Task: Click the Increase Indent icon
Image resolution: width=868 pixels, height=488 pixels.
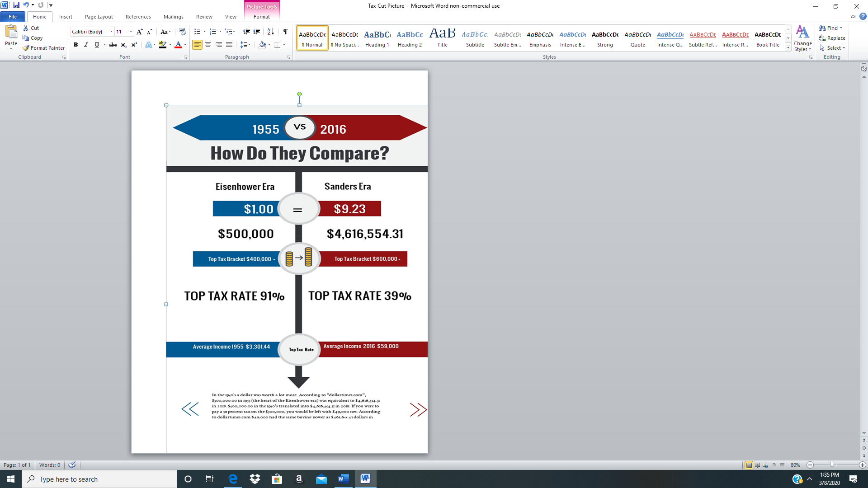Action: tap(257, 32)
